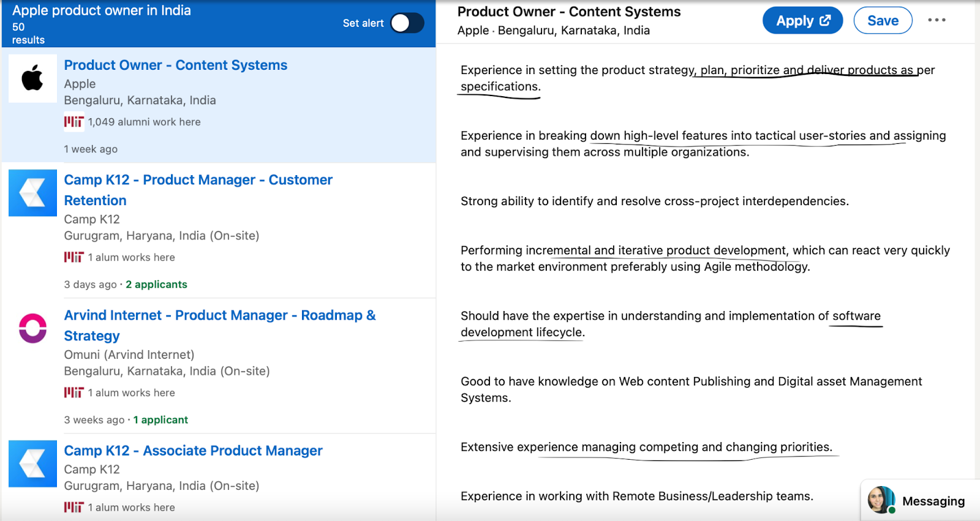Image resolution: width=980 pixels, height=521 pixels.
Task: Click the MIT icon under Customer Retention listing
Action: 73,257
